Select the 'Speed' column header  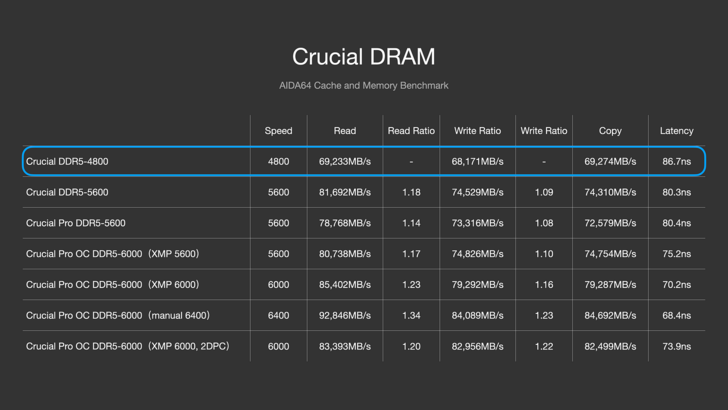(279, 131)
